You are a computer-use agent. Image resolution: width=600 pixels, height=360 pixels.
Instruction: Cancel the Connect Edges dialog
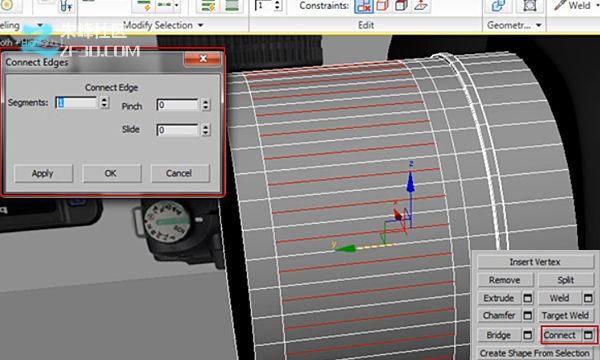pyautogui.click(x=180, y=174)
